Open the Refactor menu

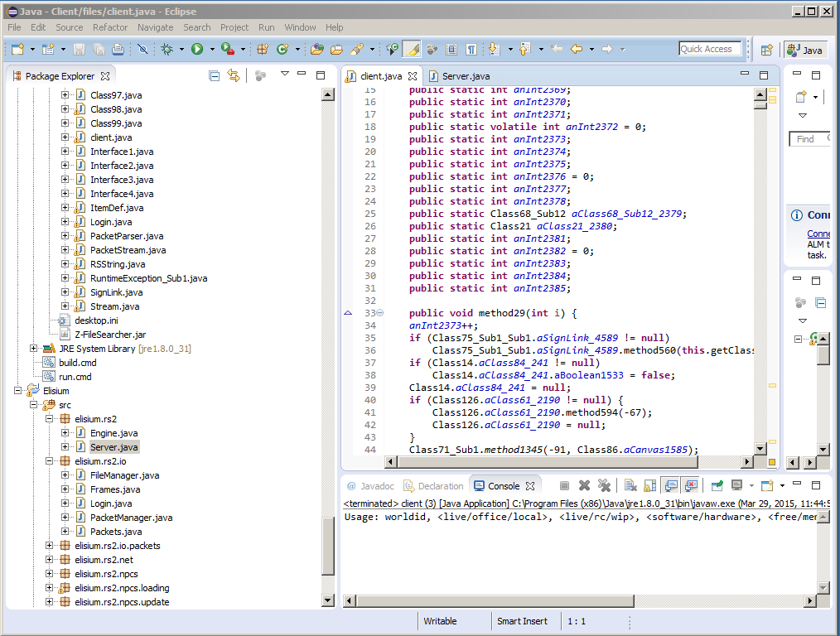(110, 27)
